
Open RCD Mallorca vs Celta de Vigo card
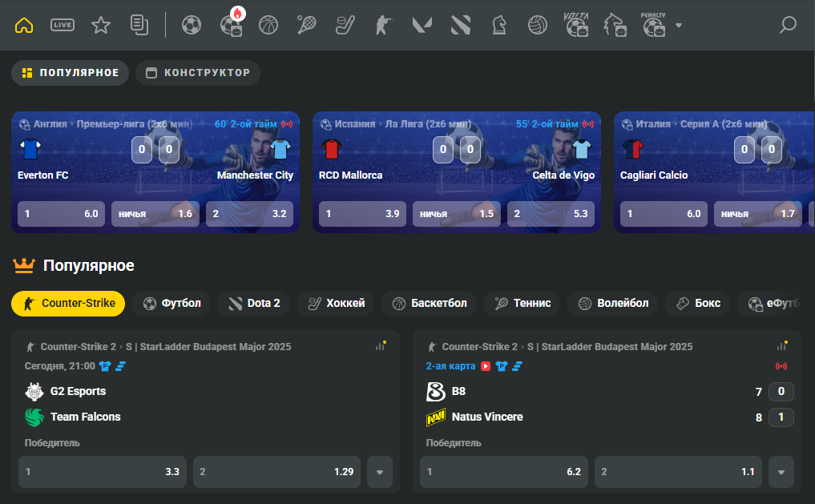click(x=457, y=172)
